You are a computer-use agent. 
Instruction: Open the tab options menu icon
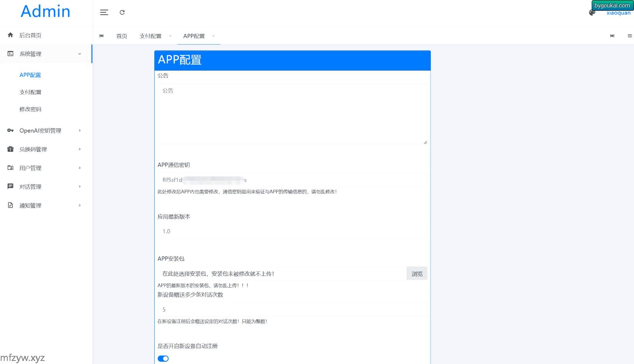[629, 36]
